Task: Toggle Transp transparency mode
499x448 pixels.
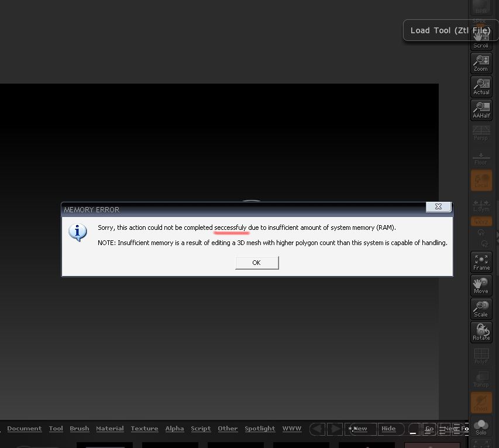Action: point(481,380)
